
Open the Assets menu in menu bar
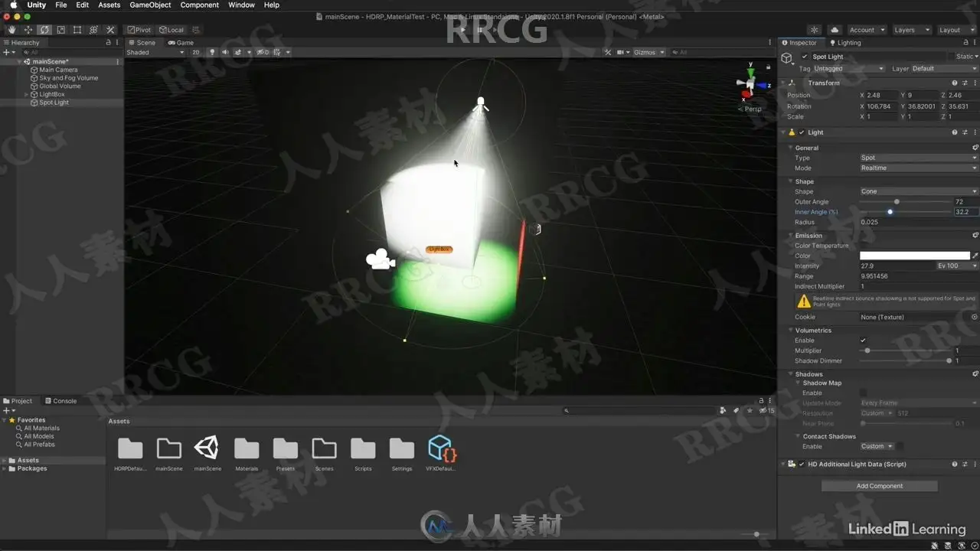tap(109, 5)
